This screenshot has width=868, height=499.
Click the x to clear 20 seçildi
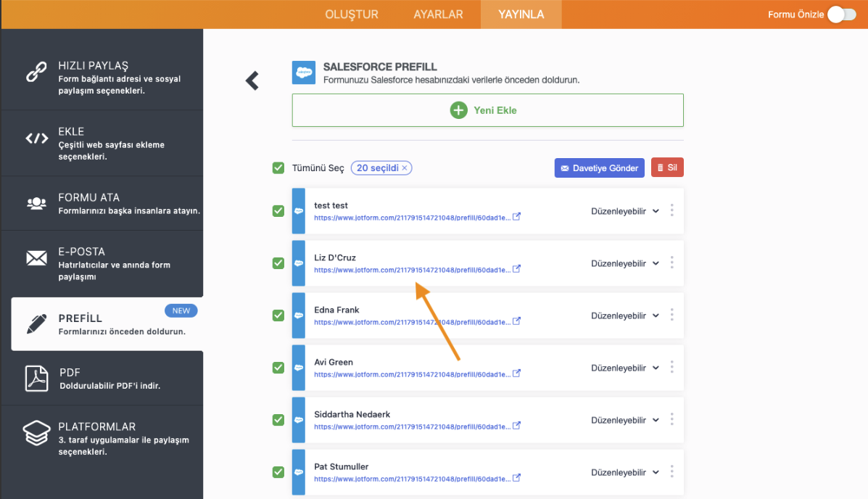(x=405, y=168)
